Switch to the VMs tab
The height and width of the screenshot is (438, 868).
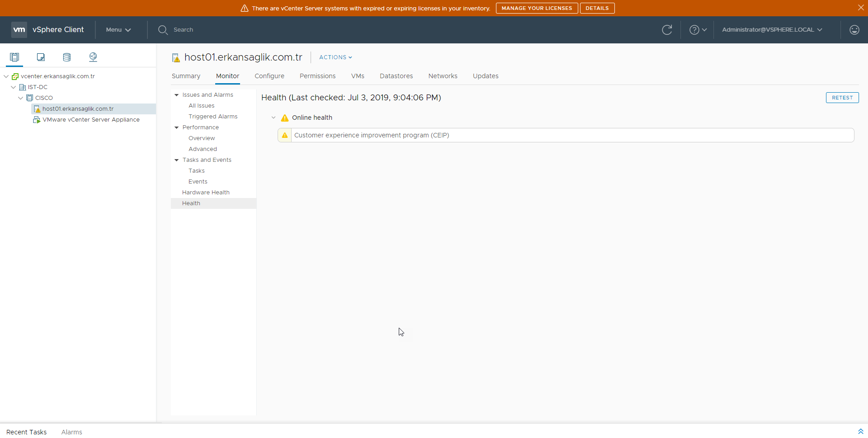pos(358,76)
